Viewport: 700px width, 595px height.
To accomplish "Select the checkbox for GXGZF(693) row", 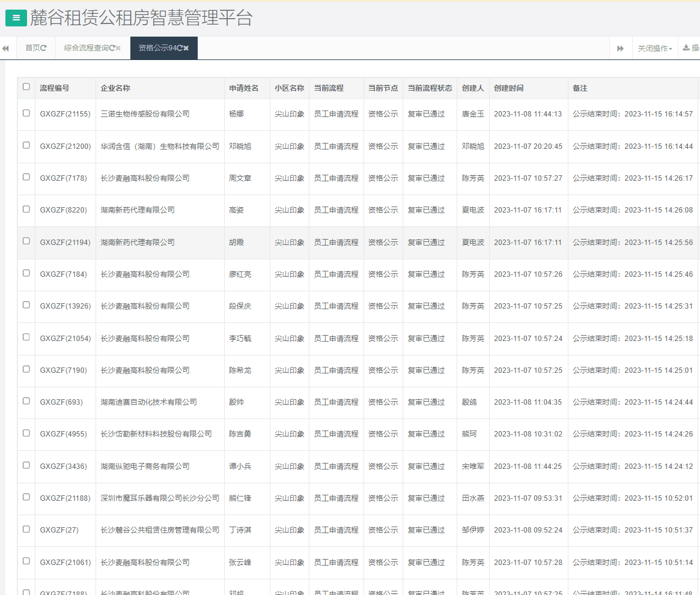I will [26, 401].
